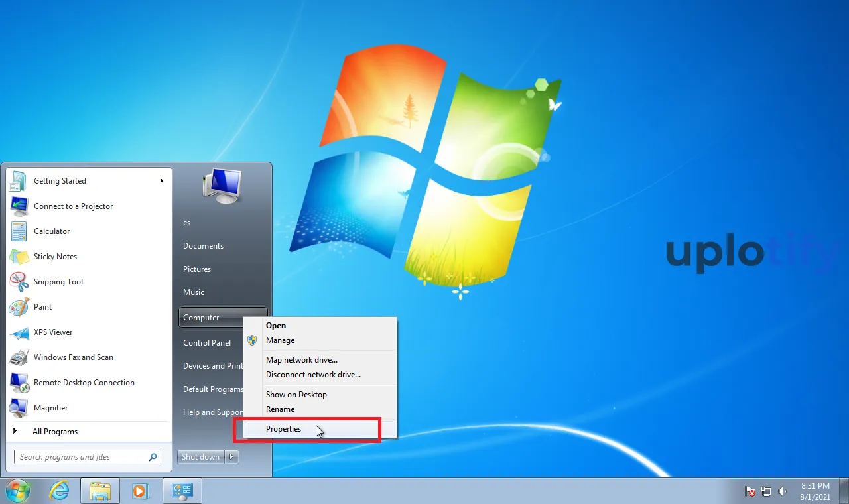Click the taskbar clock showing 8:31 PM
Viewport: 849px width, 504px height.
(x=815, y=486)
